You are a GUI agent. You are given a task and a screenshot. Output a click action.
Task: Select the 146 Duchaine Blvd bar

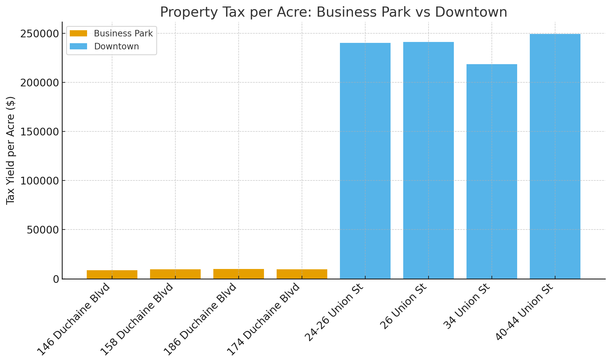pyautogui.click(x=112, y=274)
